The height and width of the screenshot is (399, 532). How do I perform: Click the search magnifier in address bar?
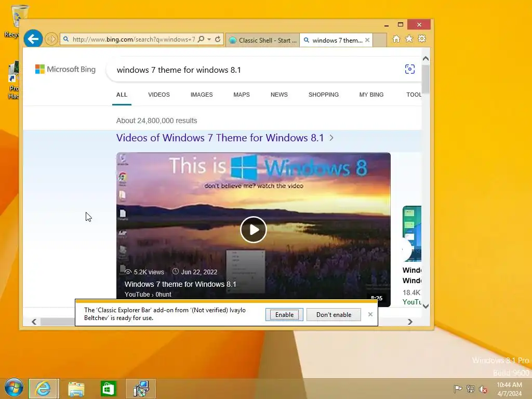pyautogui.click(x=201, y=39)
